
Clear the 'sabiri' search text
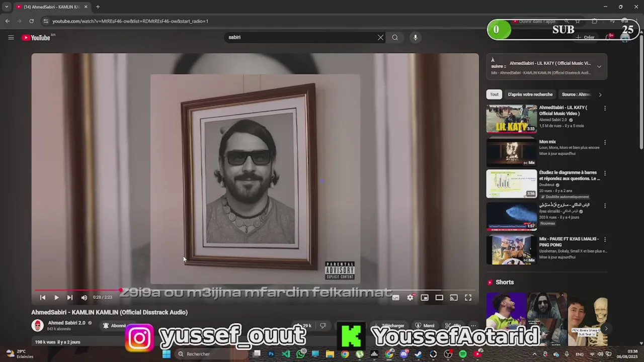(x=380, y=37)
